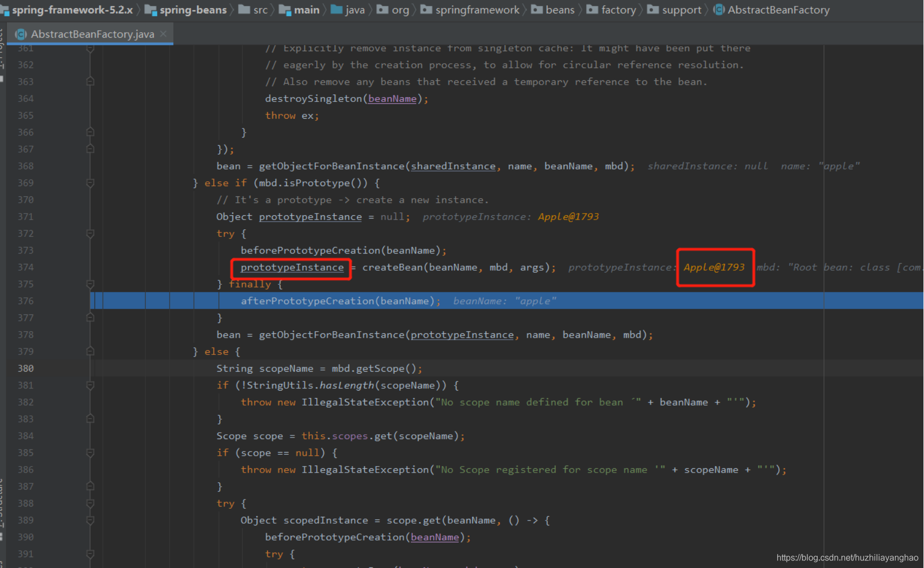Click the main folder icon in breadcrumb
924x568 pixels.
pyautogui.click(x=284, y=10)
